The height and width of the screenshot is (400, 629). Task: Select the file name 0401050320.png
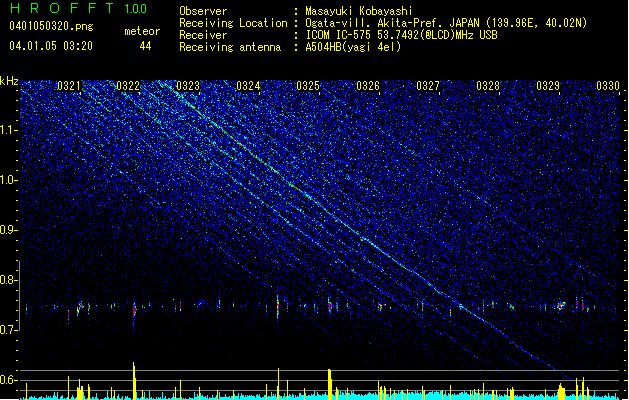point(51,26)
